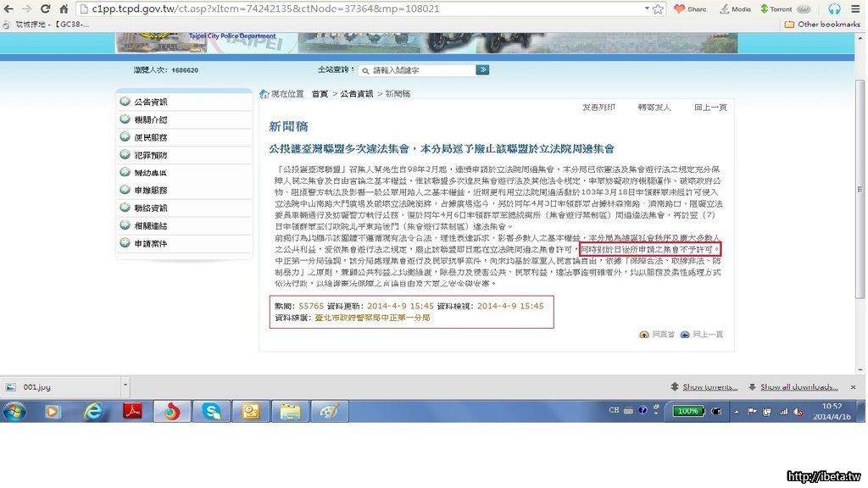Viewport: 868px width, 488px height.
Task: Open dropdown arrow beside 001.jpg download
Action: tap(125, 386)
